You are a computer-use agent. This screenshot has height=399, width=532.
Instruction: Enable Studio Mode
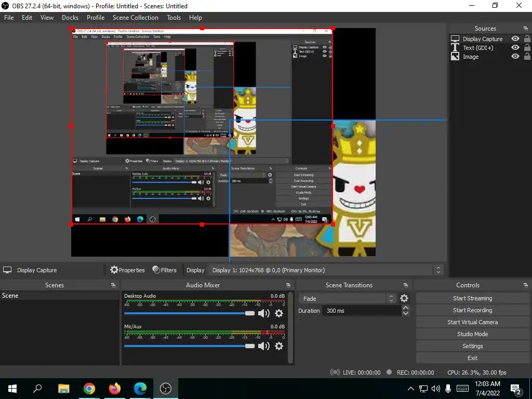[473, 334]
